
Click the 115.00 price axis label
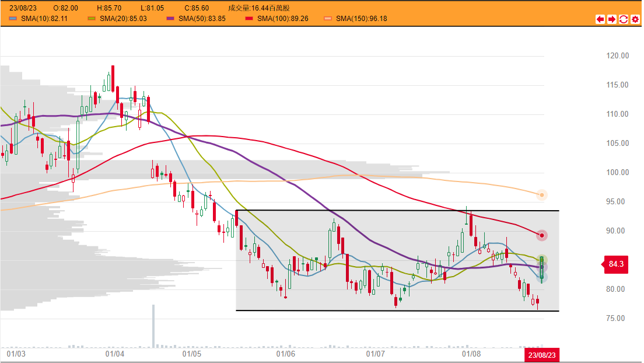[x=618, y=85]
